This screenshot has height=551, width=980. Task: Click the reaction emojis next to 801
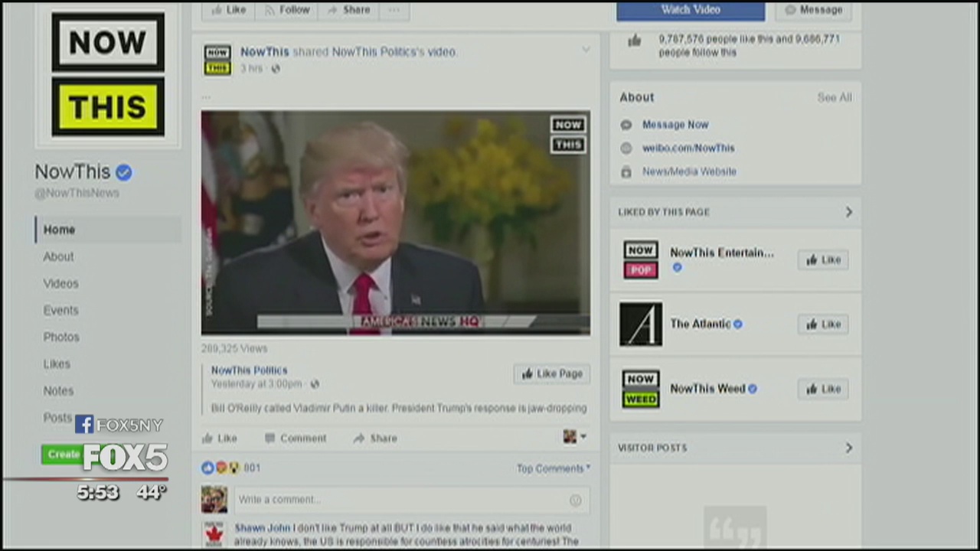[220, 468]
